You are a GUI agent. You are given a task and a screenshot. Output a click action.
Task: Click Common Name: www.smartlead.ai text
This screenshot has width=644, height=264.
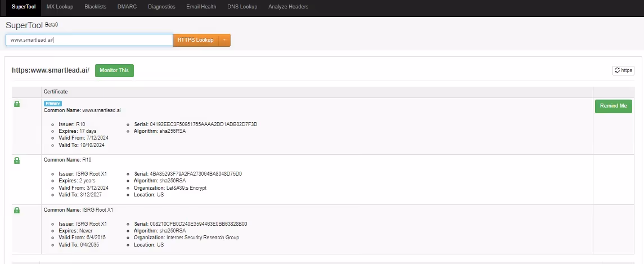[x=82, y=111]
